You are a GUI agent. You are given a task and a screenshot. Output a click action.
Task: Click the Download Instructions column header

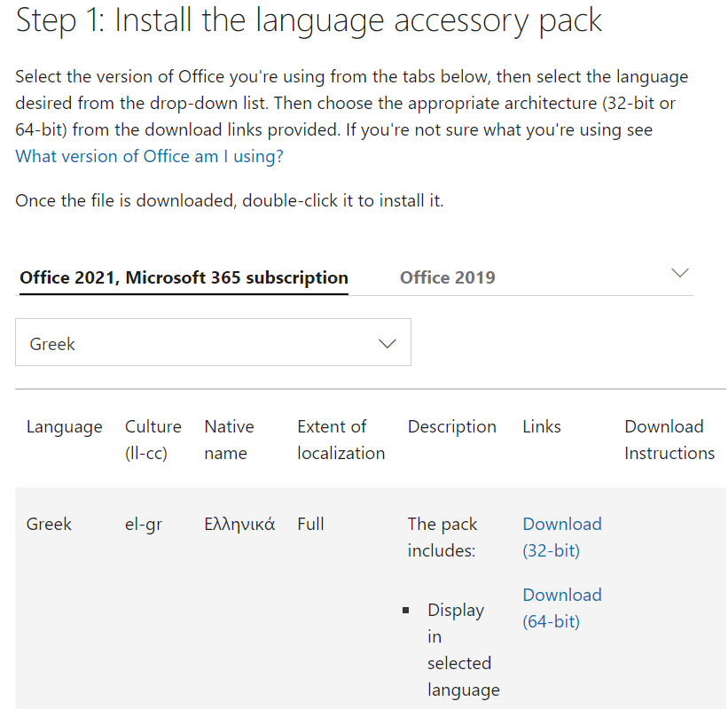coord(669,440)
